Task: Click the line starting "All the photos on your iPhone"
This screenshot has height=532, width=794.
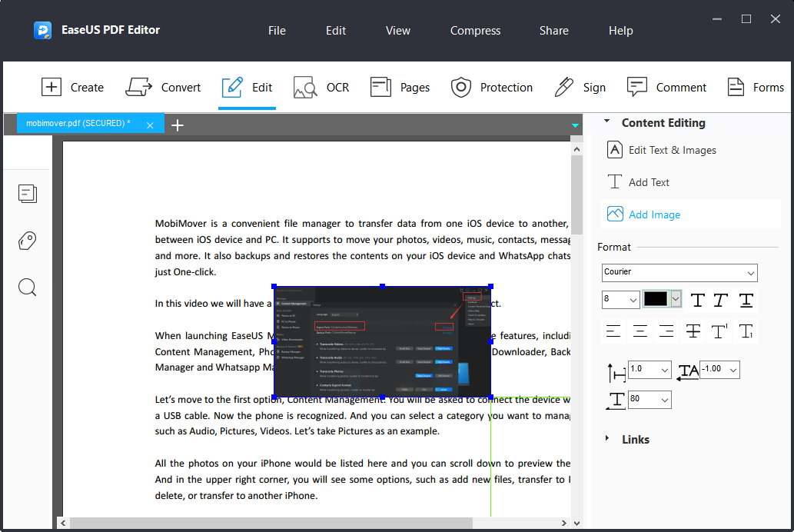Action: 363,463
